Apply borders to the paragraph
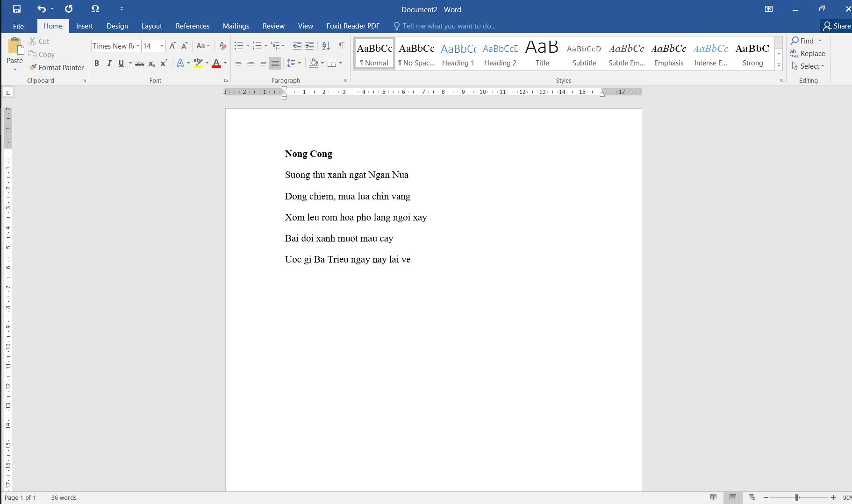852x504 pixels. [332, 64]
